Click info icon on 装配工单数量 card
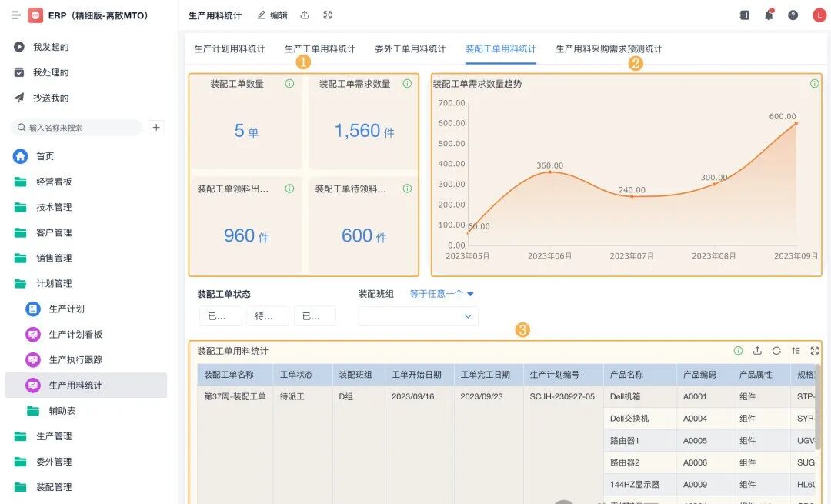Screen dimensions: 831x504 289,83
